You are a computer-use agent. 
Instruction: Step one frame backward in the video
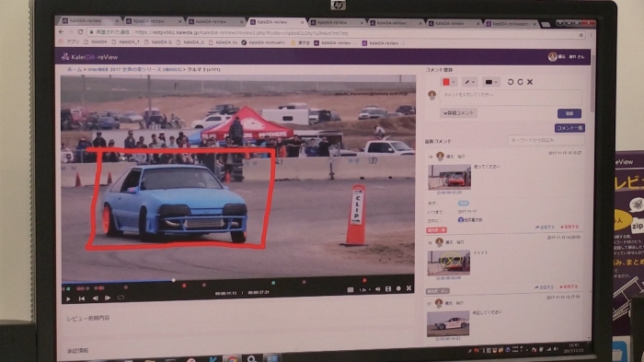[95, 298]
